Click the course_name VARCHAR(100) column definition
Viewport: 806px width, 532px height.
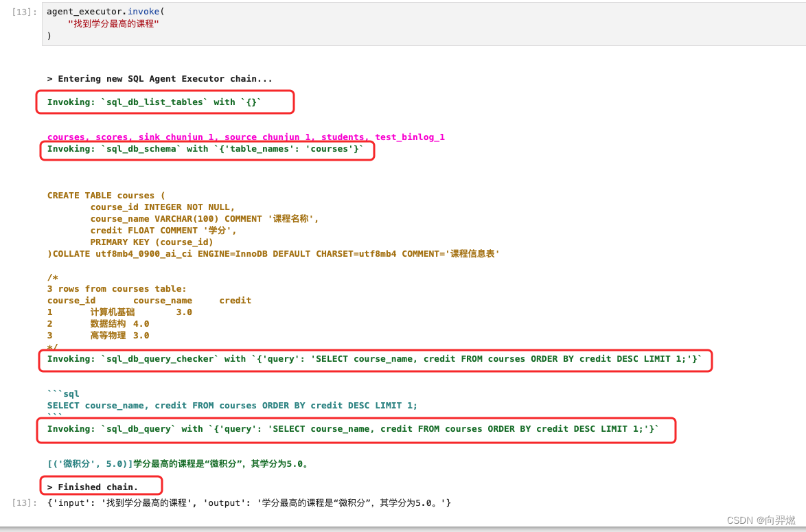(205, 219)
